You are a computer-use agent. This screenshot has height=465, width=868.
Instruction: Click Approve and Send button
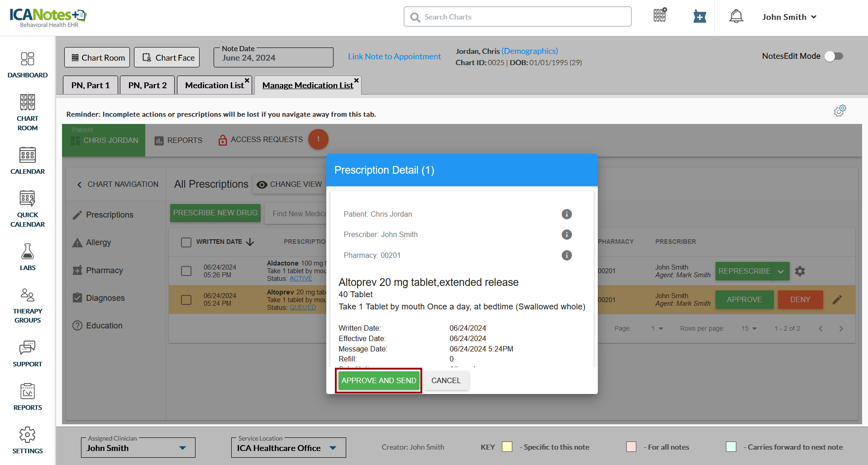click(379, 380)
